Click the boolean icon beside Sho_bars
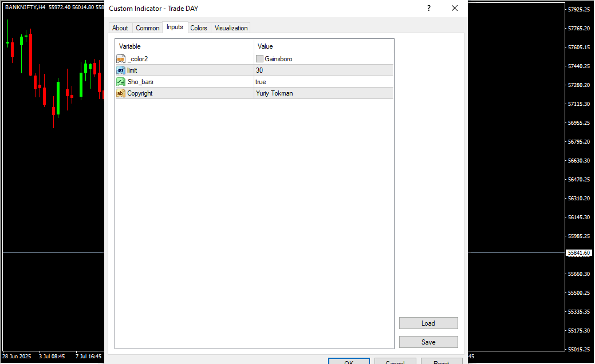595x364 pixels. pos(120,82)
